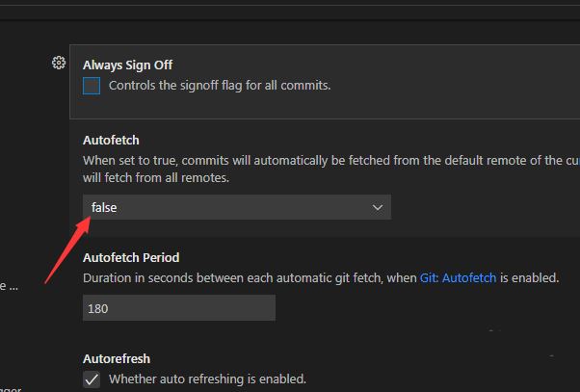Select the "Always Sign Off" setting title
Viewport: 580px width, 392px height.
click(x=127, y=65)
